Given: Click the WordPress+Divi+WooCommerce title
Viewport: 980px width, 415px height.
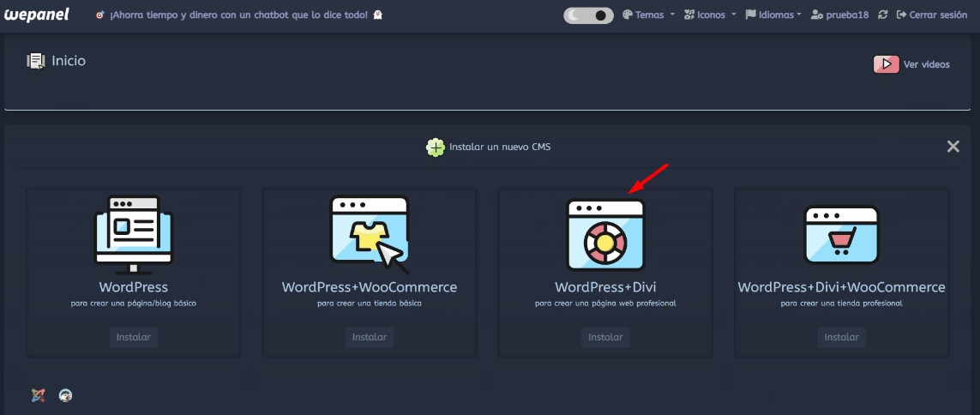Looking at the screenshot, I should (x=841, y=287).
